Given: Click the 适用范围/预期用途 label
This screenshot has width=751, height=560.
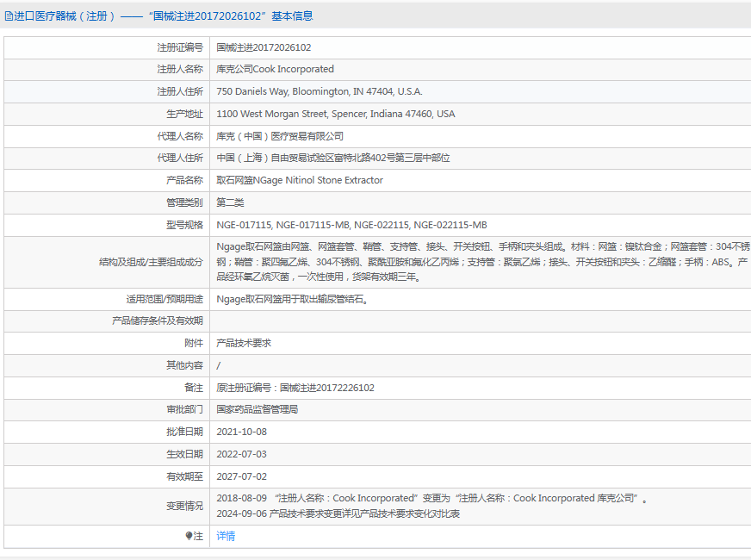Looking at the screenshot, I should click(x=164, y=300).
